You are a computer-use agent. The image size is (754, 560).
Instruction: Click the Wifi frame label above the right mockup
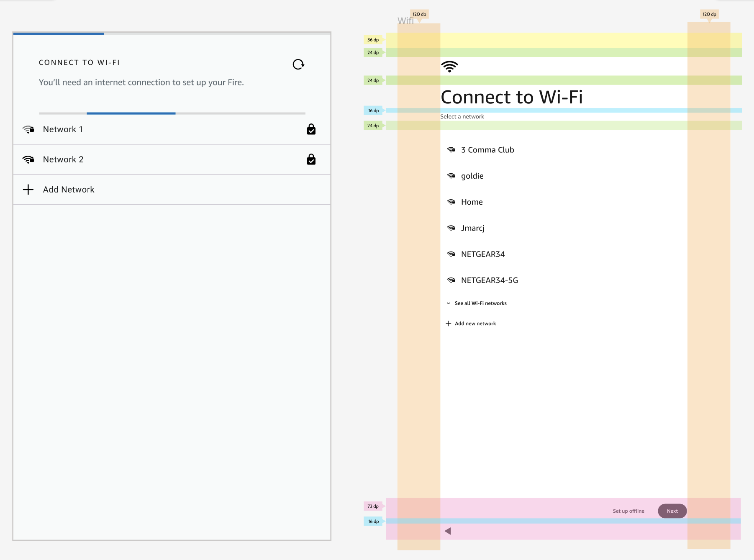(x=405, y=21)
